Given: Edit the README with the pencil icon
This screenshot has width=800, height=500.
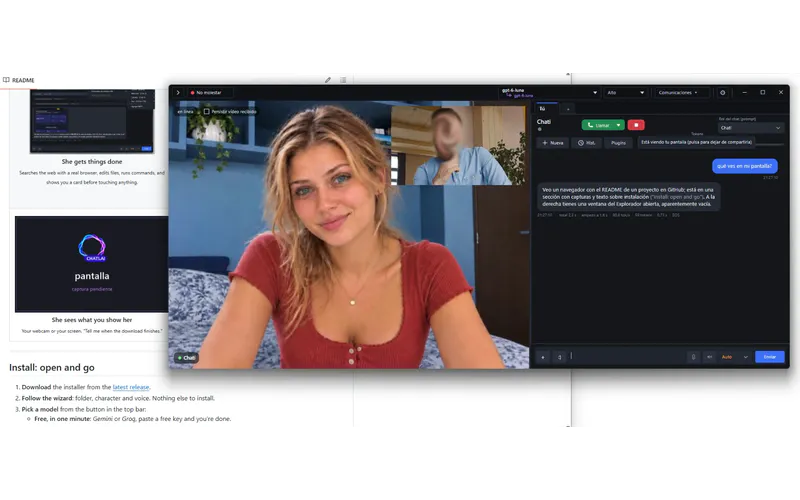Looking at the screenshot, I should click(328, 80).
